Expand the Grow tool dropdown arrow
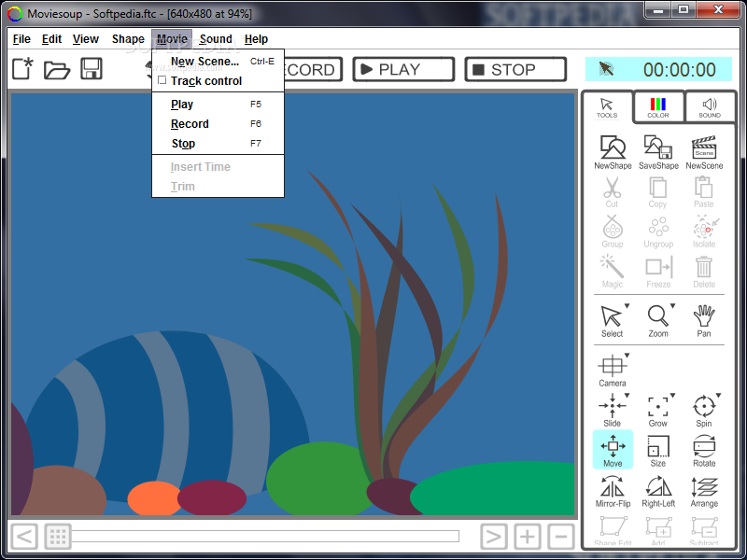 (x=672, y=396)
